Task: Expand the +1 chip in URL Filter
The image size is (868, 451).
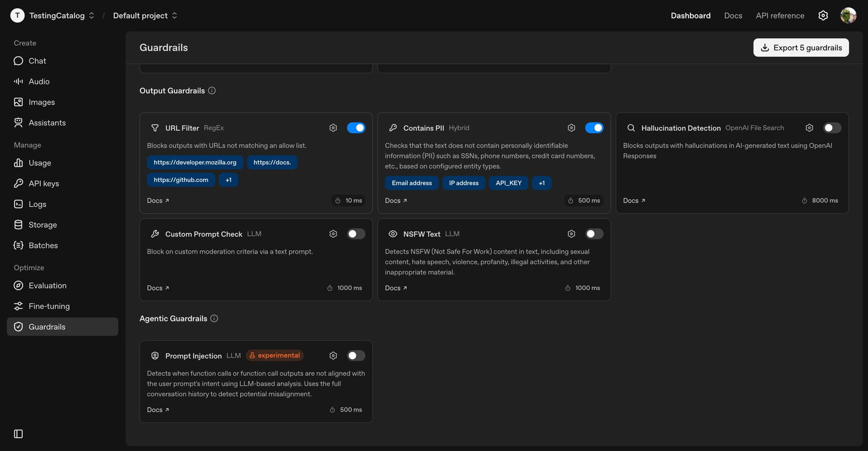Action: coord(229,180)
